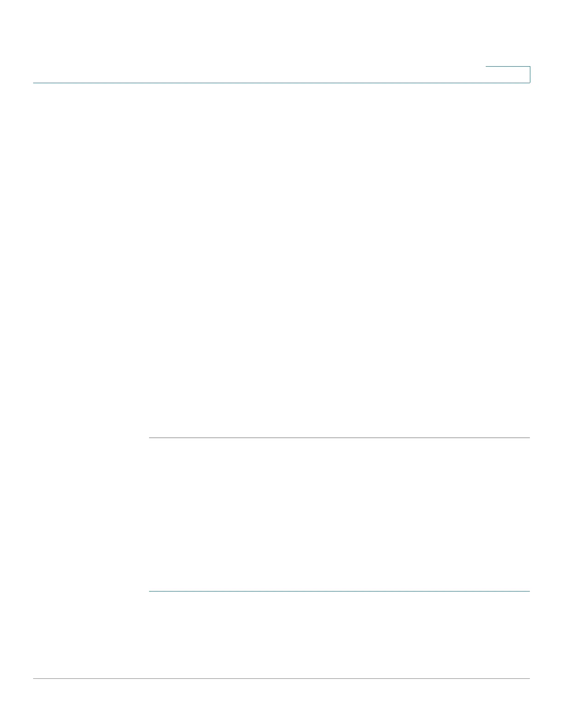Click right edge of chapter number box
Viewport: 563px width, 728px height.
click(530, 74)
